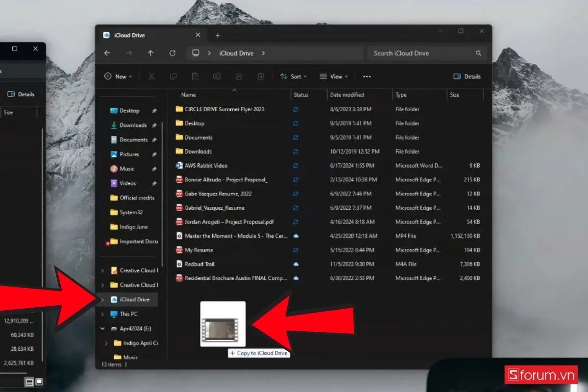This screenshot has height=392, width=588.
Task: Click inside the Search iCloud Drive box
Action: point(421,53)
